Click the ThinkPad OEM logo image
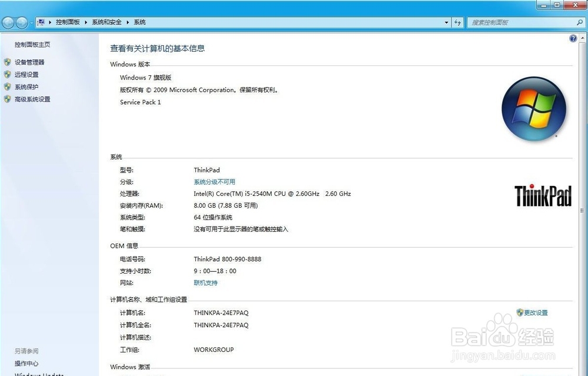This screenshot has width=588, height=376. coord(543,195)
